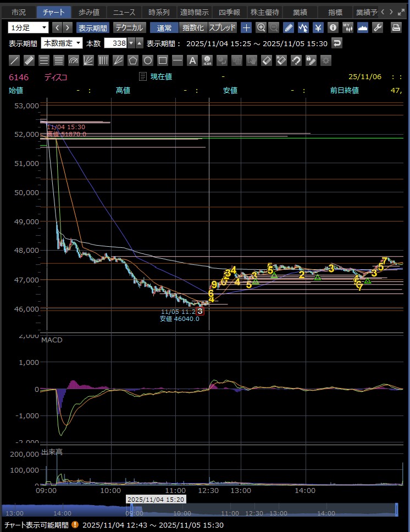Click the eraser tool icon

267,60
